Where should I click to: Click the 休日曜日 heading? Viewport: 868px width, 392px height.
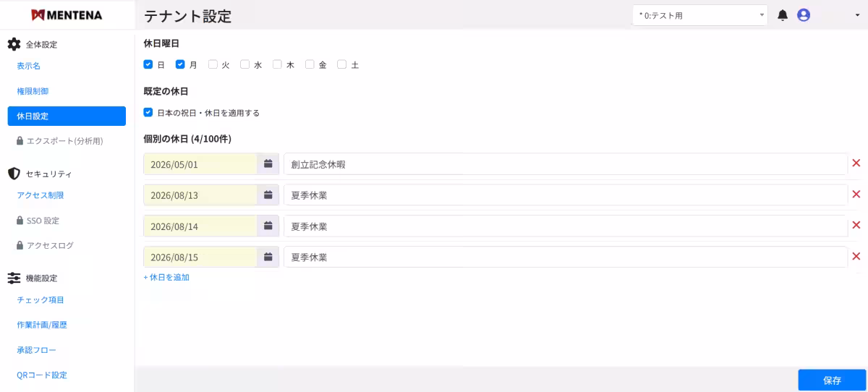coord(161,43)
